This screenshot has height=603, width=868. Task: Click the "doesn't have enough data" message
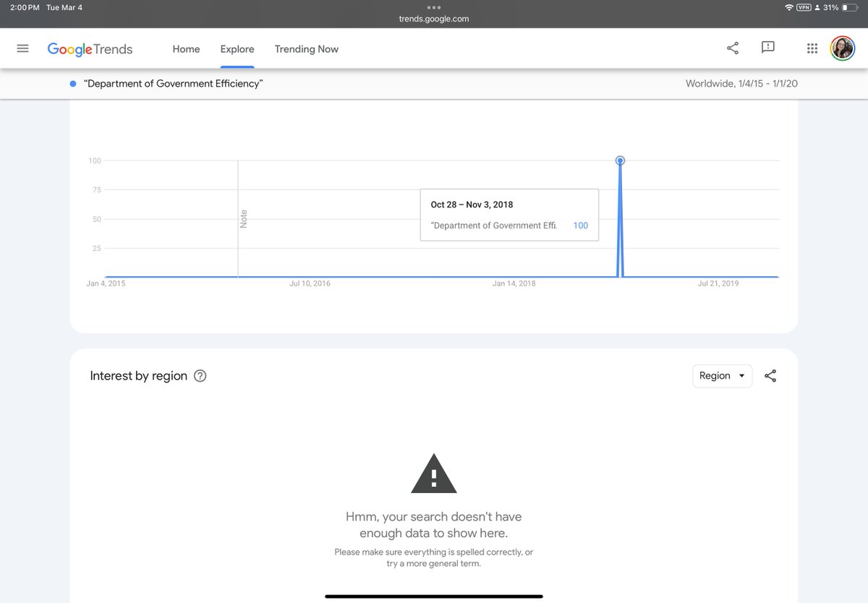tap(434, 525)
